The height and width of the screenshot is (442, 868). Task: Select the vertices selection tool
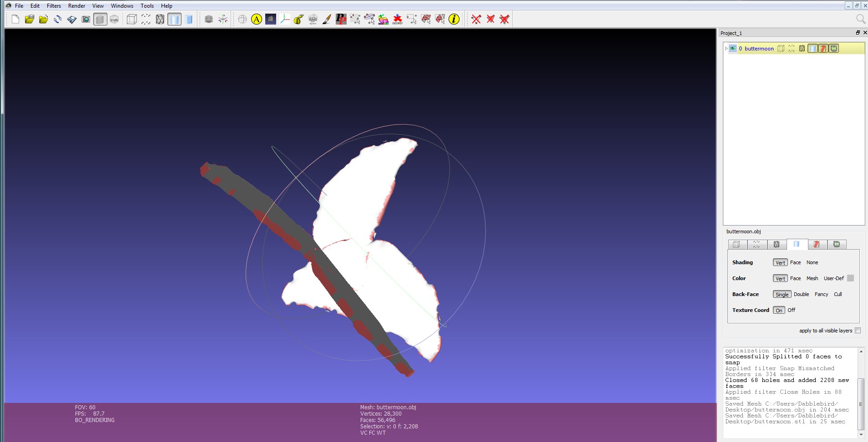(355, 19)
